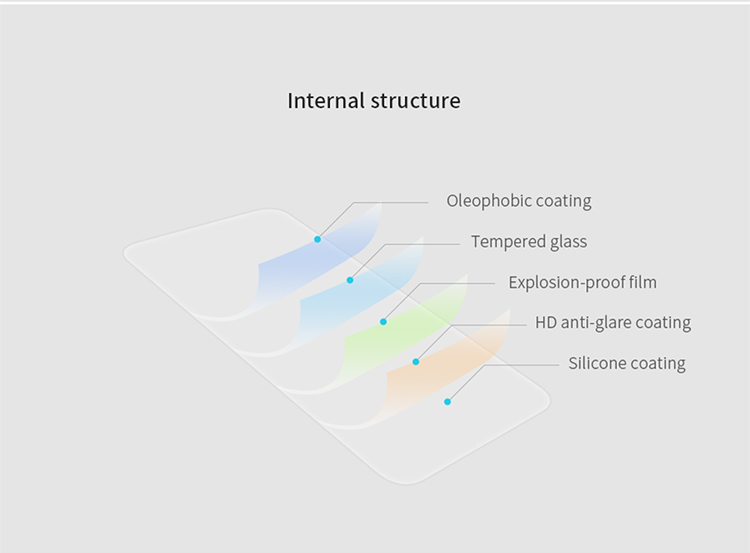750x553 pixels.
Task: Click the blue dot for Explosion-proof film
Action: [x=383, y=322]
